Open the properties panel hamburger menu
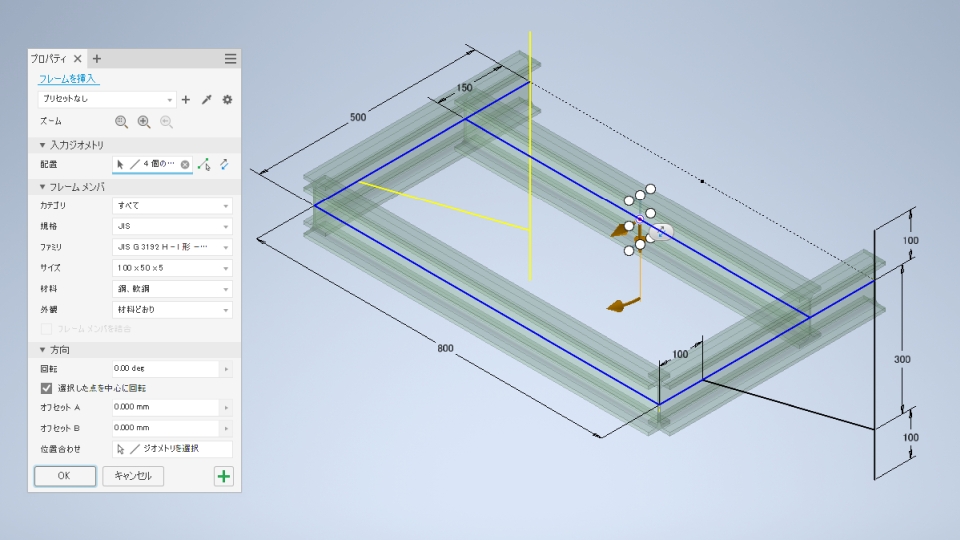Image resolution: width=960 pixels, height=540 pixels. 230,59
